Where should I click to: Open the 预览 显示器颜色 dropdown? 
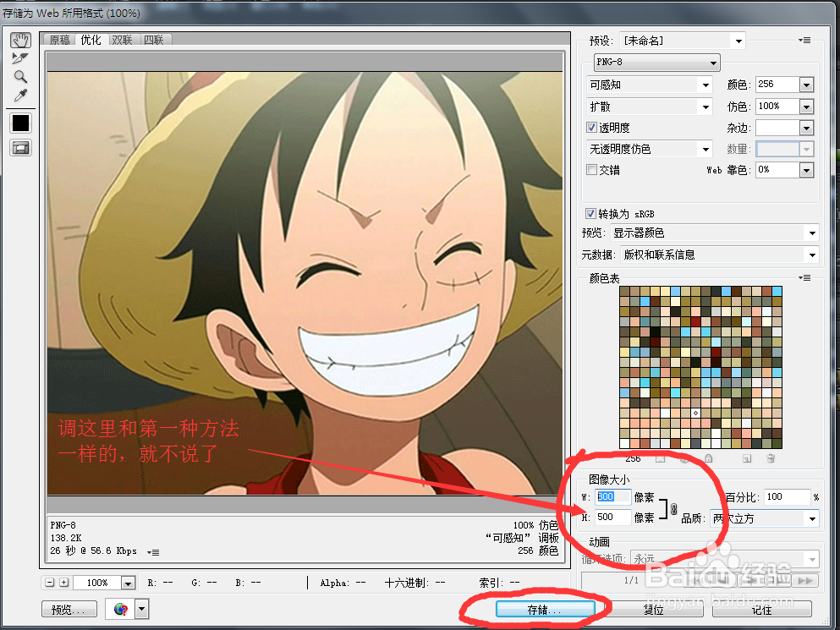coord(715,233)
